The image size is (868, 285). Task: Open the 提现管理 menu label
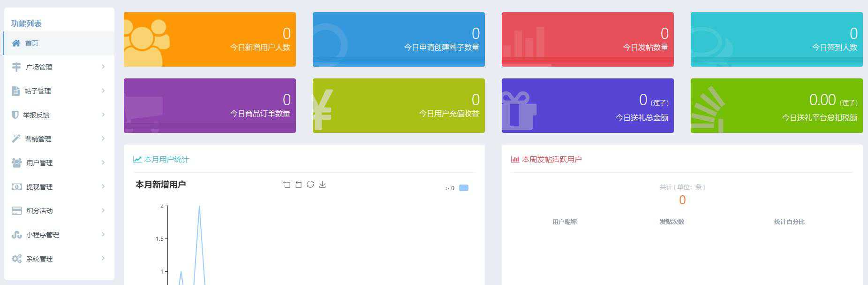coord(39,187)
